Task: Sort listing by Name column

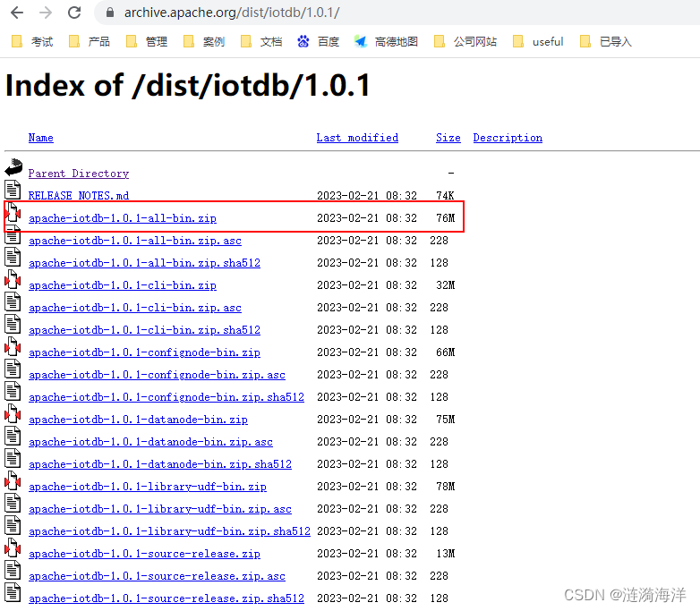Action: (x=40, y=138)
